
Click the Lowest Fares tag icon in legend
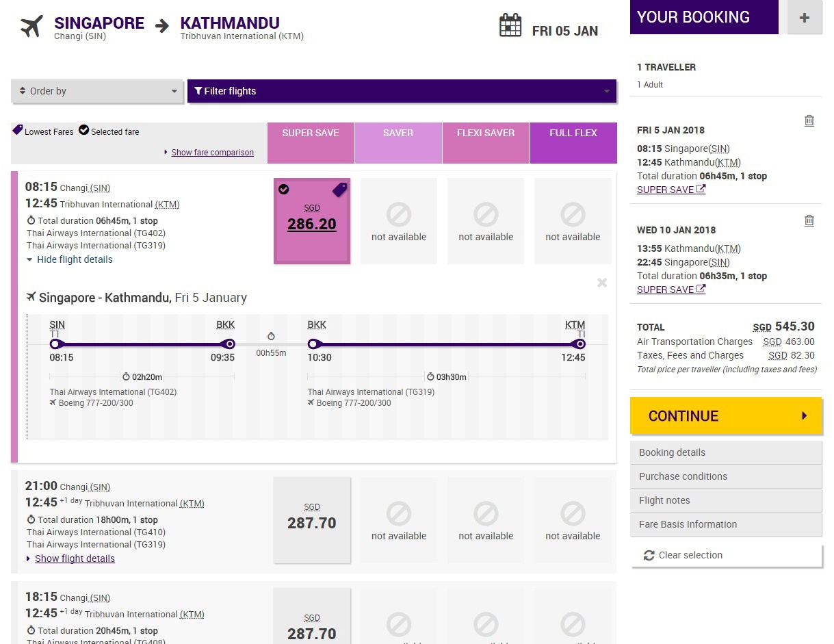click(18, 130)
